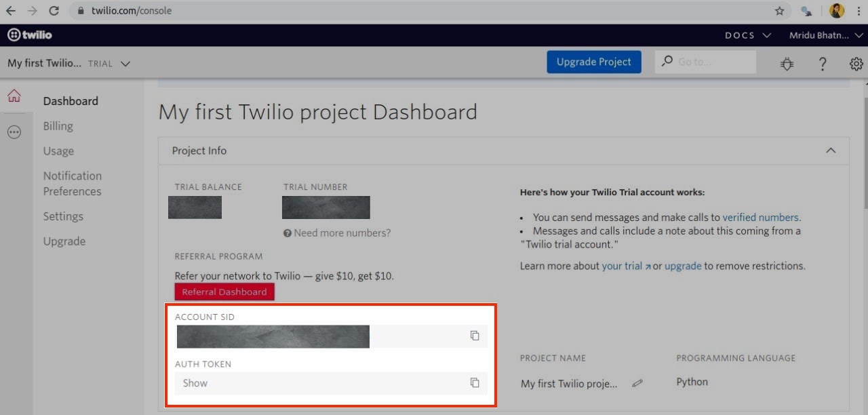Open Upgrade in the sidebar
The width and height of the screenshot is (868, 415).
coord(64,241)
